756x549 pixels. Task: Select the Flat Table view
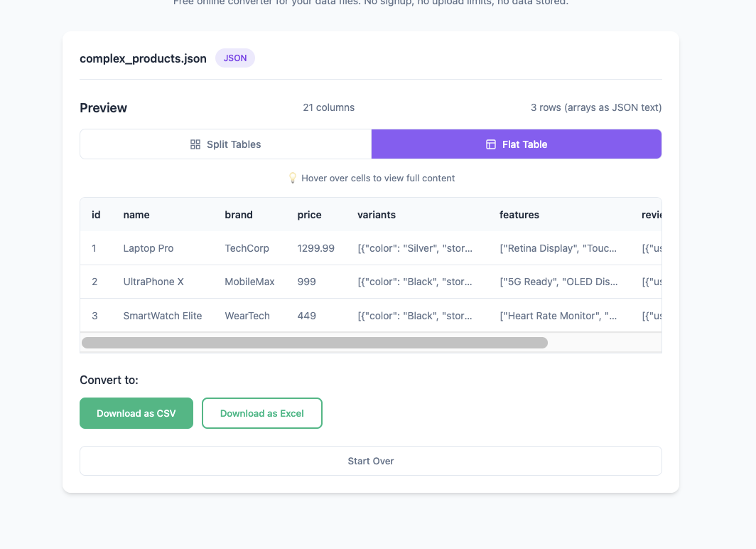tap(516, 144)
